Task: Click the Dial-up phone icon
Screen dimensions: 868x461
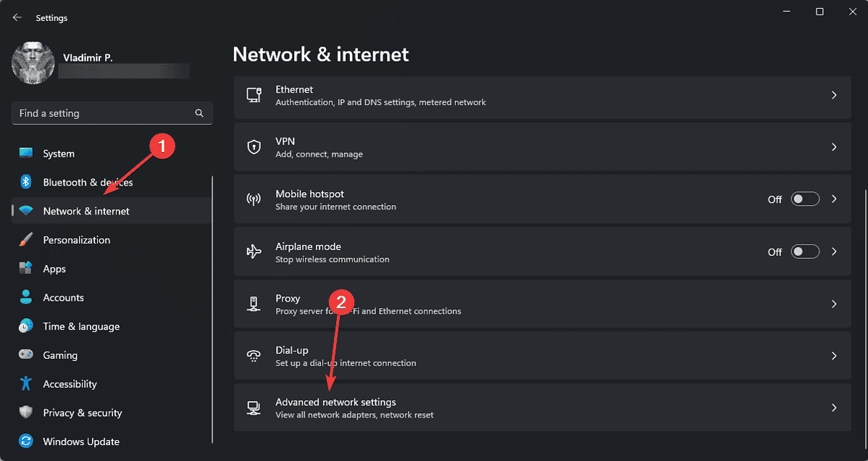Action: (254, 356)
